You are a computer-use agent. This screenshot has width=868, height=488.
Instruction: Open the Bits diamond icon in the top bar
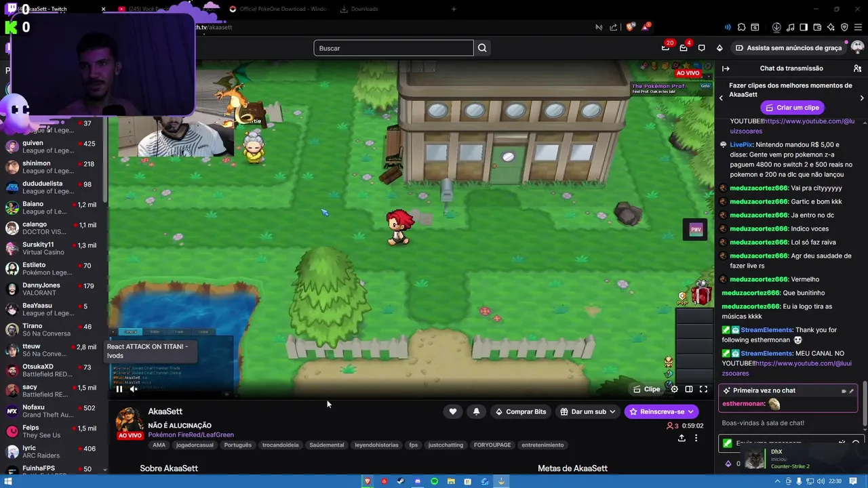(x=719, y=48)
